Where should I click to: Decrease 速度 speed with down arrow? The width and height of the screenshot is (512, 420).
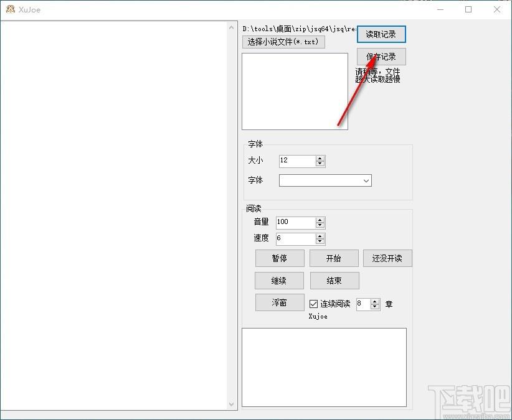pyautogui.click(x=320, y=241)
